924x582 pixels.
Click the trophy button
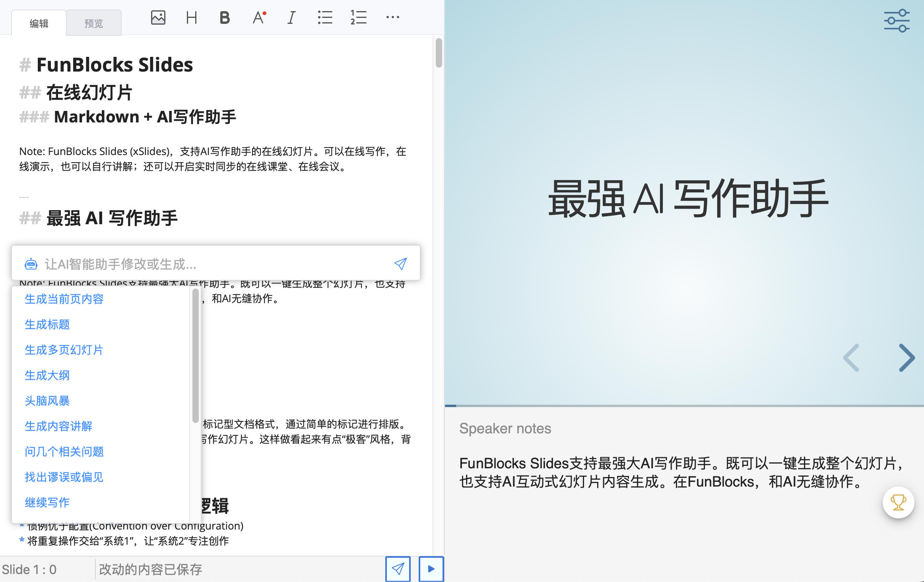(x=898, y=502)
